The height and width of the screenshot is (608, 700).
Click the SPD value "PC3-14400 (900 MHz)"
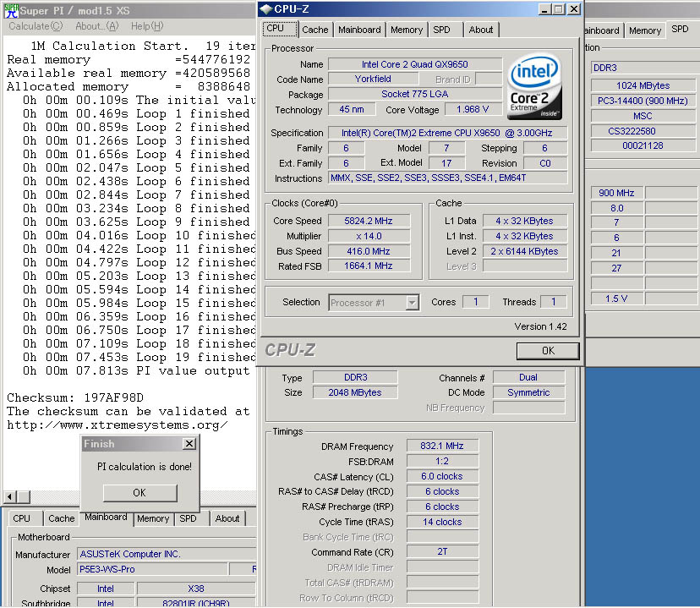pyautogui.click(x=643, y=101)
